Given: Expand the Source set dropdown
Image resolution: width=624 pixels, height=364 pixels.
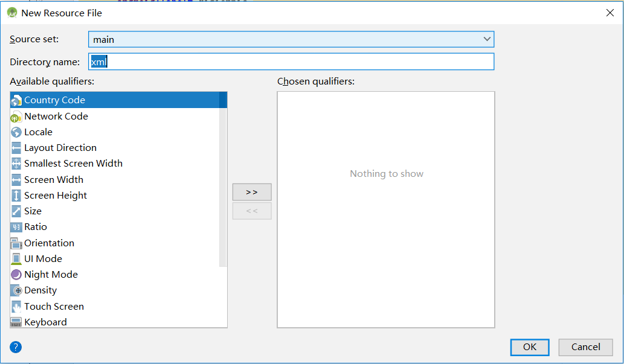Looking at the screenshot, I should tap(487, 39).
